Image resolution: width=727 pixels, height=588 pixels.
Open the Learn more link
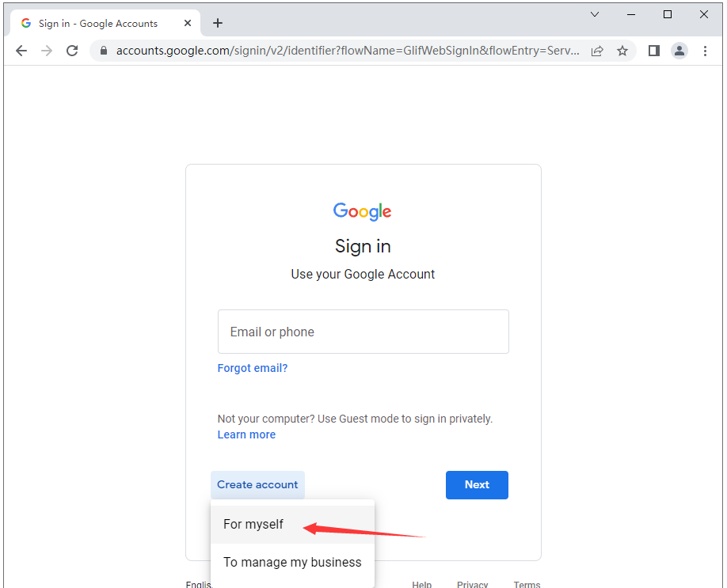click(246, 434)
